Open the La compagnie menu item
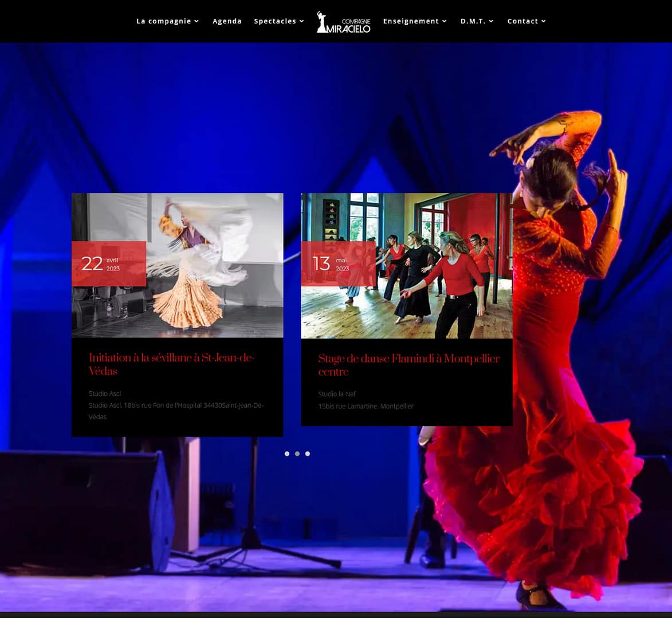This screenshot has height=618, width=672. coord(164,21)
